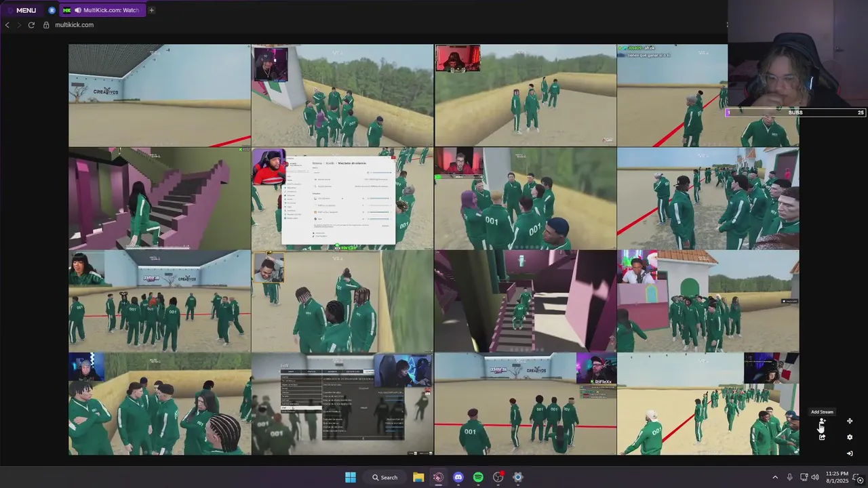Click the active browser icon in taskbar
The width and height of the screenshot is (868, 488).
(x=438, y=477)
